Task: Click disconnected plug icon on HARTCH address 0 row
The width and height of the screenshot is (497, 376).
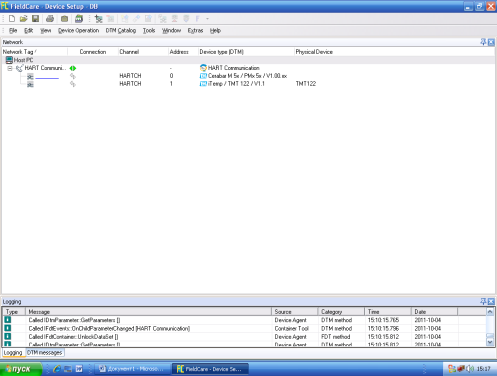Action: 73,76
